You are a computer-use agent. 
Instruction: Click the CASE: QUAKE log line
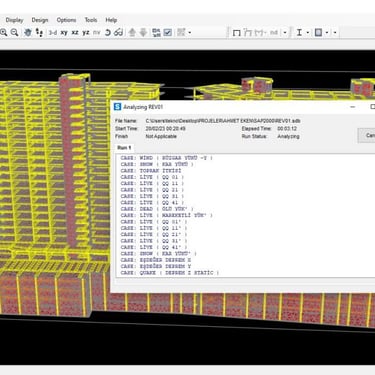pyautogui.click(x=170, y=273)
